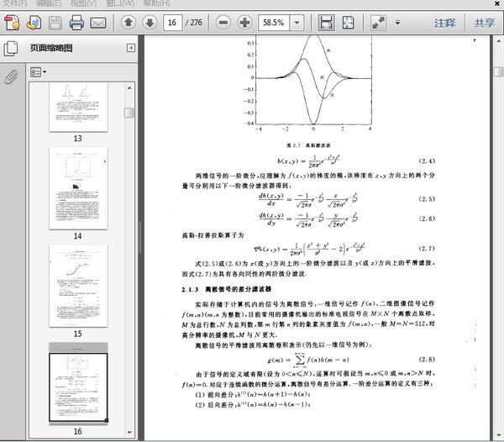Screen dimensions: 504x442
Task: Open the 视图(V) menu
Action: (82, 3)
